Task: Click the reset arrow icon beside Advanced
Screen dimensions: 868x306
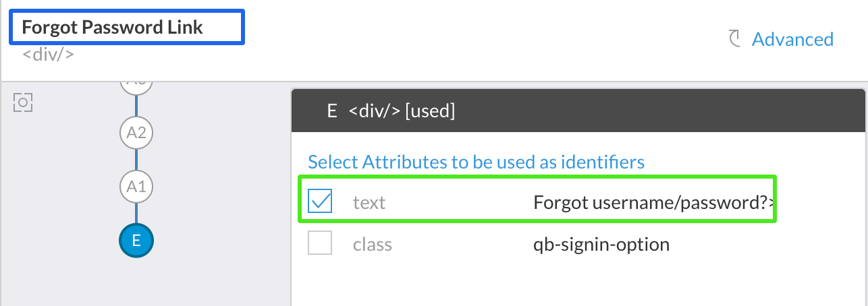Action: coord(735,39)
